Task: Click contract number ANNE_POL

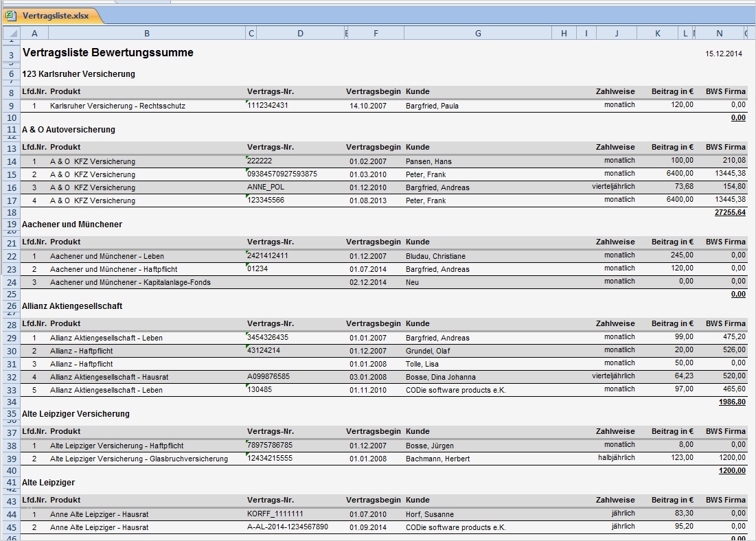Action: 266,187
